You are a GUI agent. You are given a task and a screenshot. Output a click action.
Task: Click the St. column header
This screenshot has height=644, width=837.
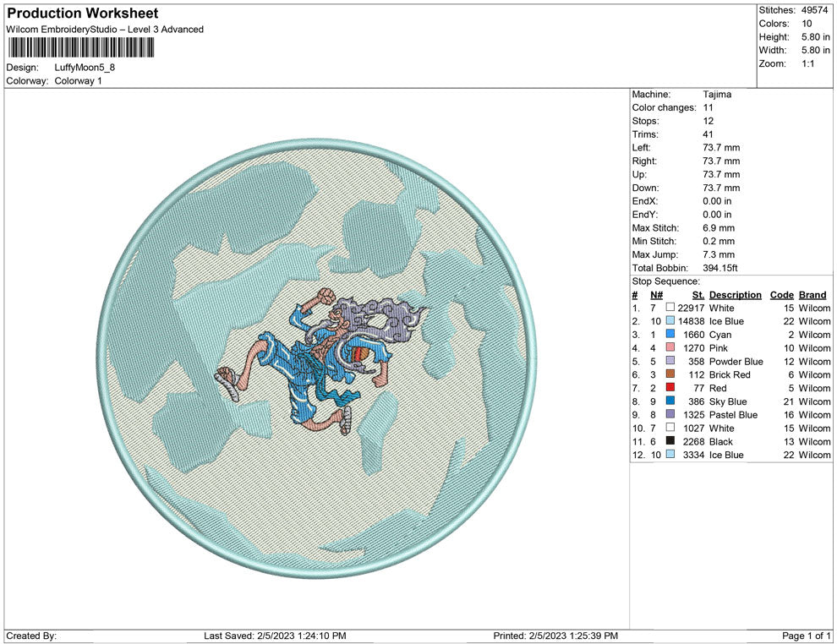pyautogui.click(x=697, y=295)
